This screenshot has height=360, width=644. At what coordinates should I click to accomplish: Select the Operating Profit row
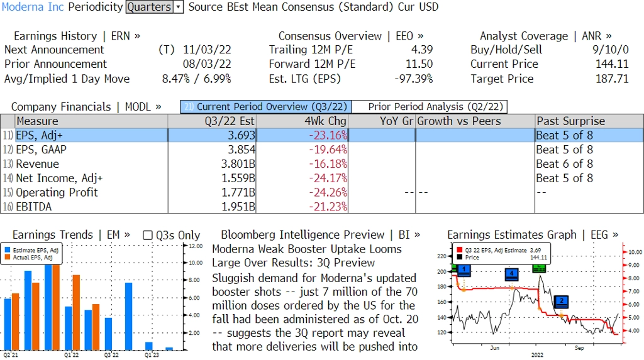pos(322,192)
